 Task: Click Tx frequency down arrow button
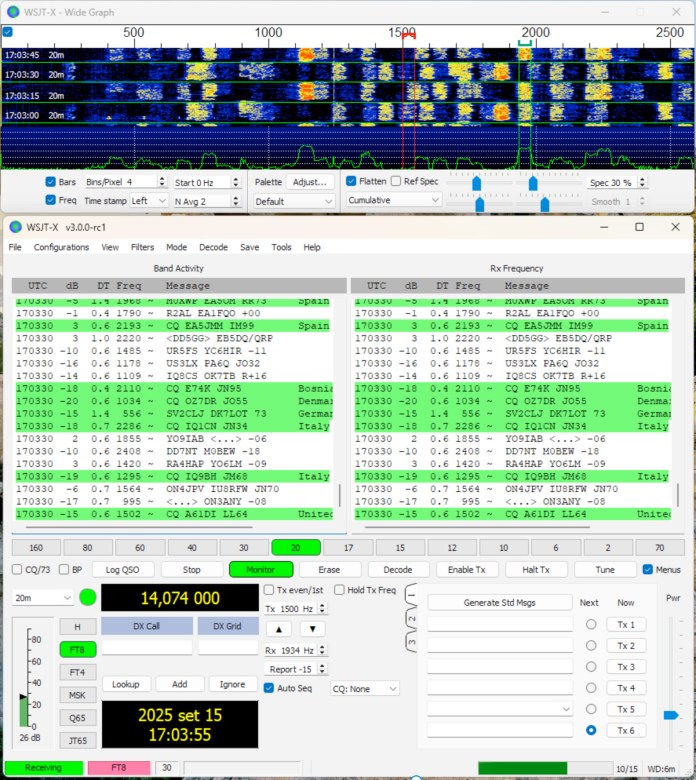point(312,629)
